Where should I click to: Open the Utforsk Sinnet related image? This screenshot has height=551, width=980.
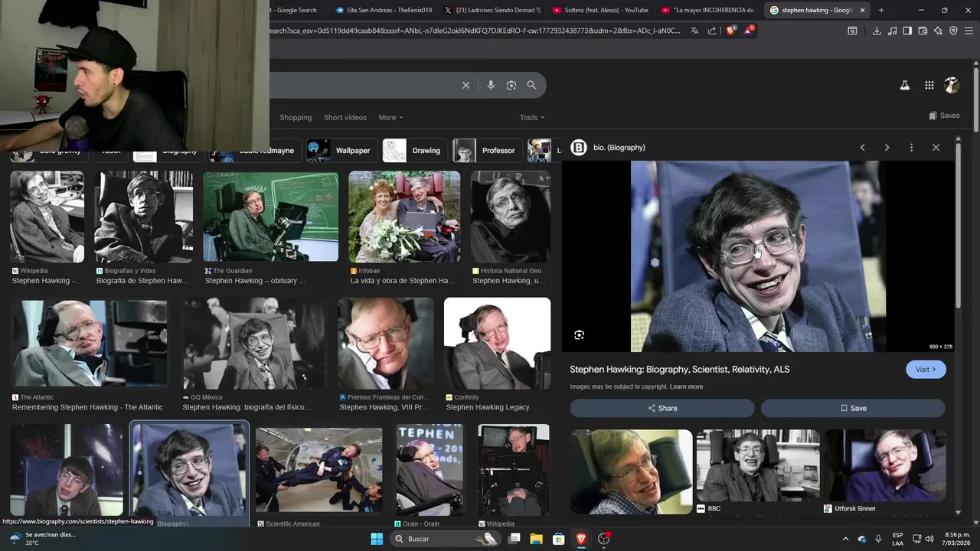[x=884, y=466]
